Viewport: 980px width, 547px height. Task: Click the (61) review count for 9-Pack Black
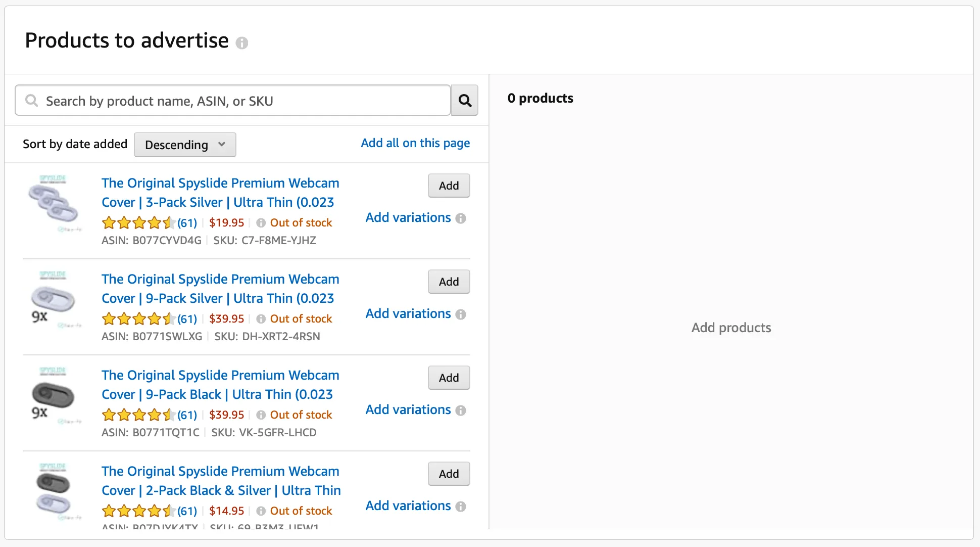click(187, 415)
